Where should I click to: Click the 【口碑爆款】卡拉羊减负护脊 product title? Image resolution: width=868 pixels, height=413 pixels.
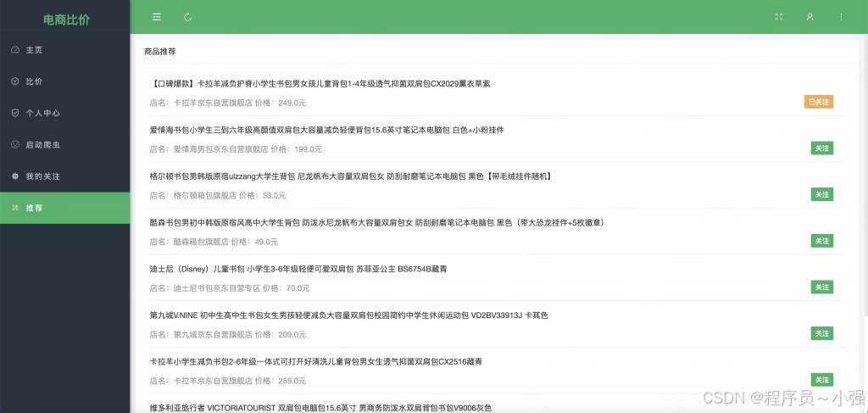pos(320,84)
